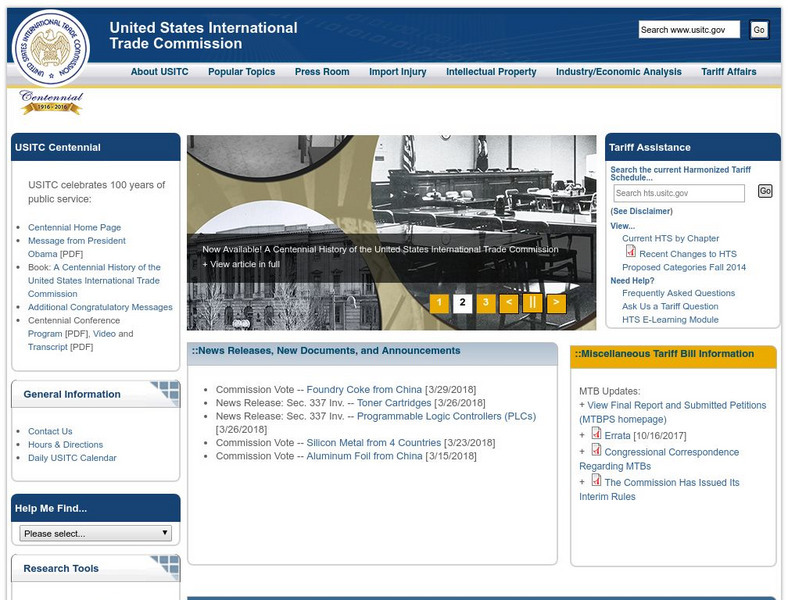Viewport: 788px width, 600px height.
Task: Open Centennial Conference Transcript link
Action: coord(48,347)
